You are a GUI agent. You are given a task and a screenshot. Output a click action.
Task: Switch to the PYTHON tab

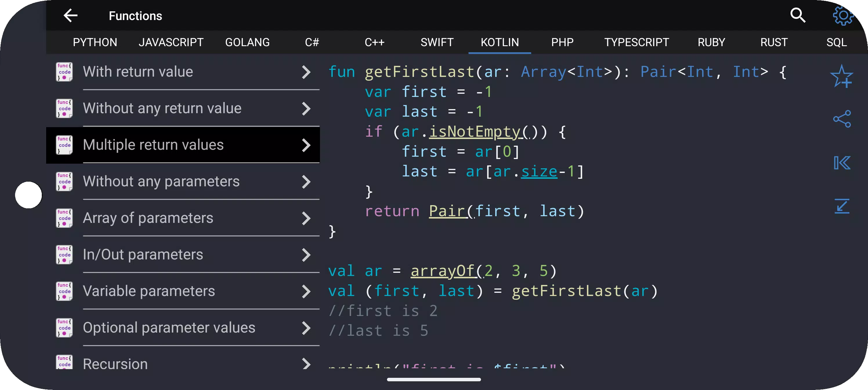(x=95, y=42)
